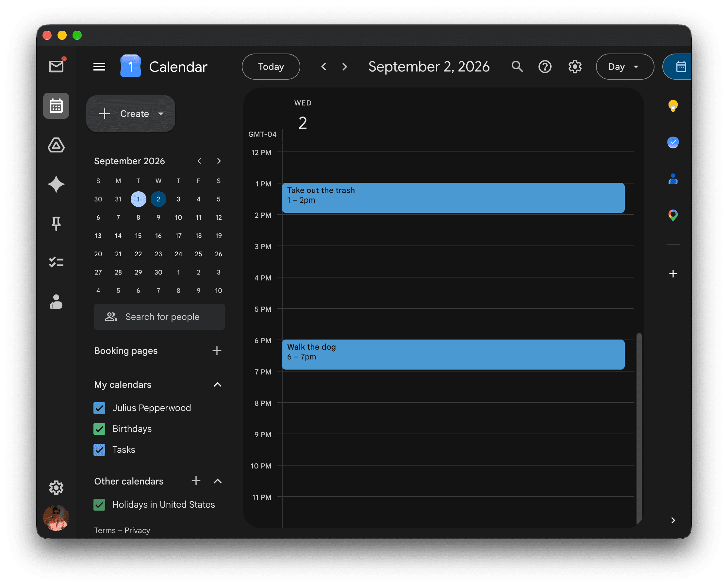728x587 pixels.
Task: Uncheck Holidays in United States calendar
Action: point(100,504)
